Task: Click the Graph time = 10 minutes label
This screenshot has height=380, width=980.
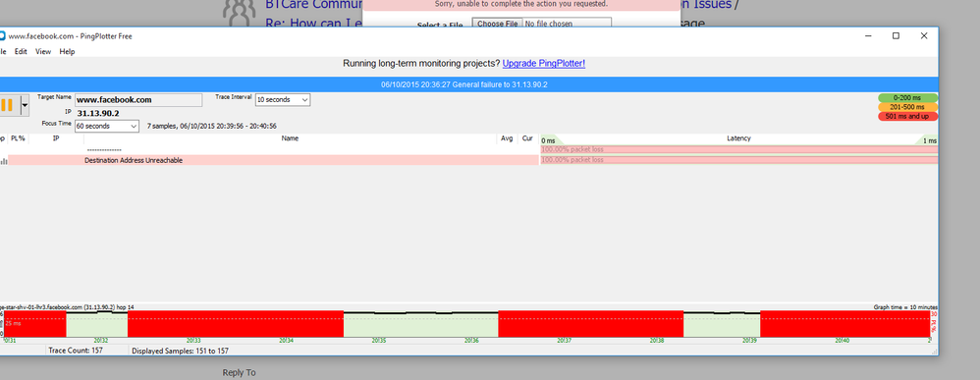Action: pyautogui.click(x=905, y=307)
